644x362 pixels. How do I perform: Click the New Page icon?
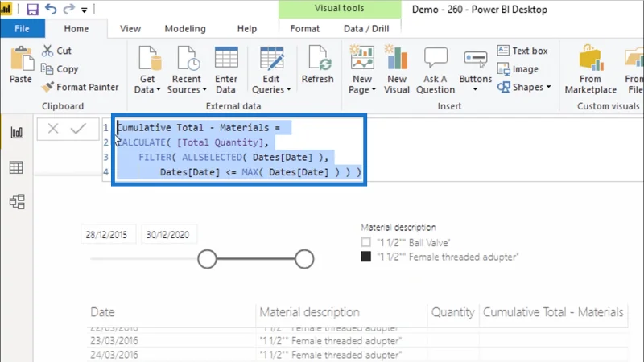coord(361,58)
